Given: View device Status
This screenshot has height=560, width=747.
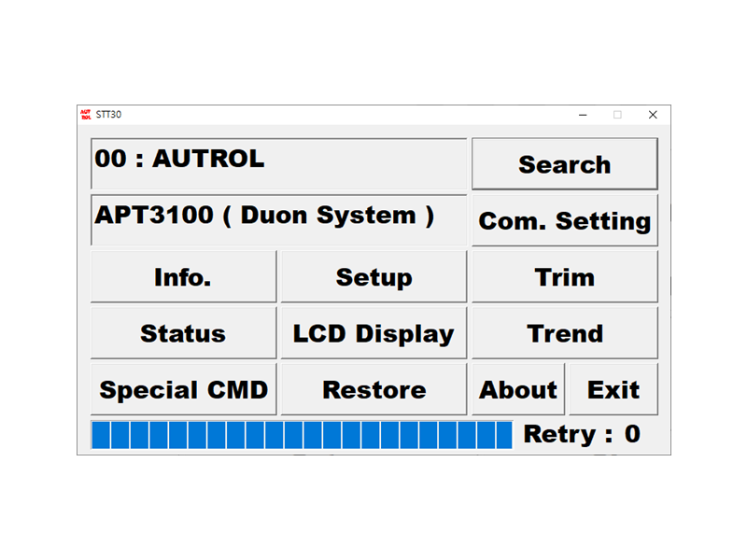Looking at the screenshot, I should 183,333.
